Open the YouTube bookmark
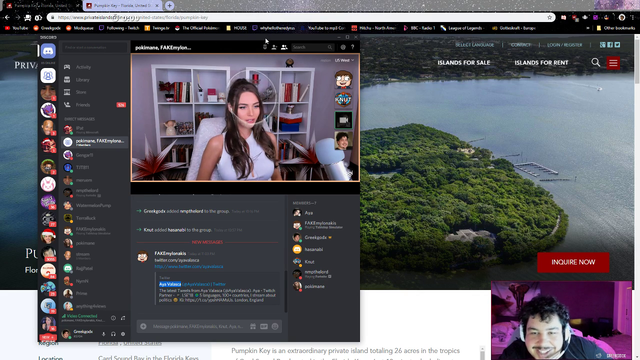The image size is (640, 360). [x=16, y=28]
